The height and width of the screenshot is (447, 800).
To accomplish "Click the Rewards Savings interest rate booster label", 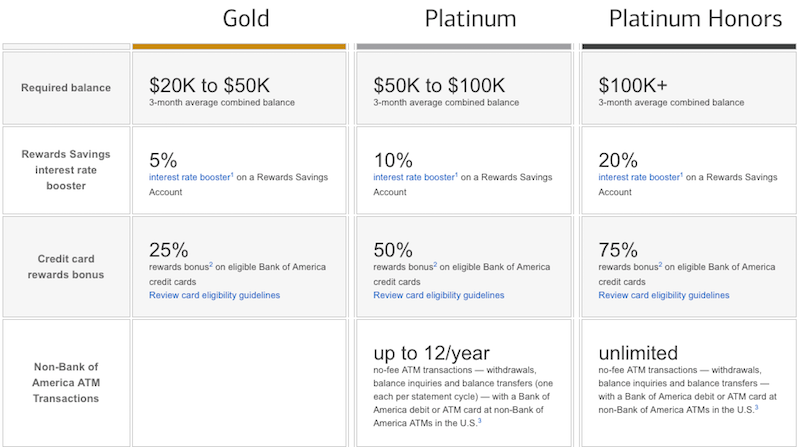I will click(66, 170).
